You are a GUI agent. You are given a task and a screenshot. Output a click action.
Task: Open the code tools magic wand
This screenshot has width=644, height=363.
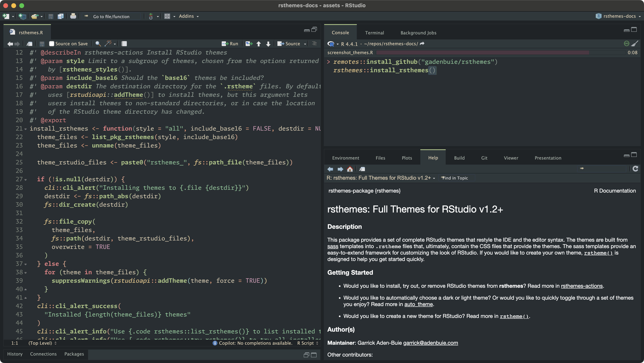pos(108,43)
